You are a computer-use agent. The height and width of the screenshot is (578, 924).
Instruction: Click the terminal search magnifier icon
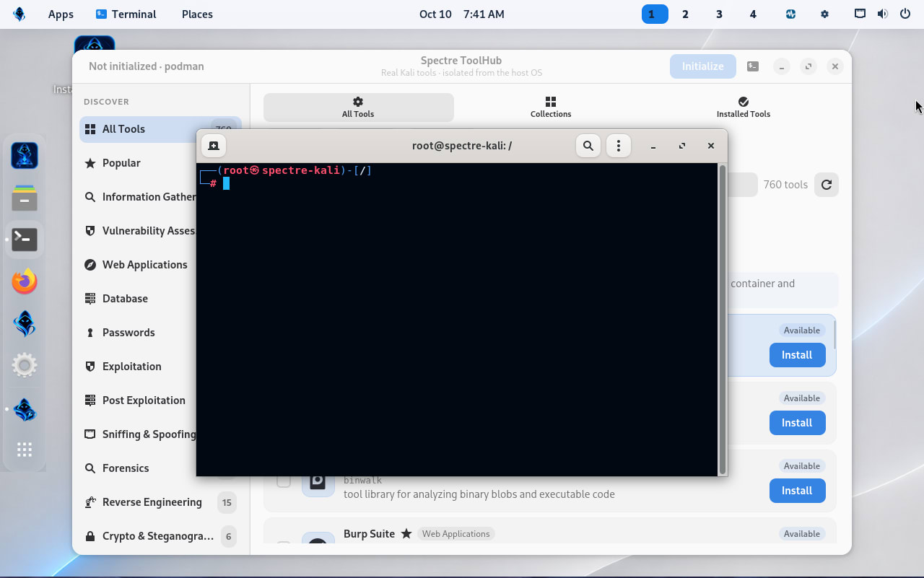(588, 146)
